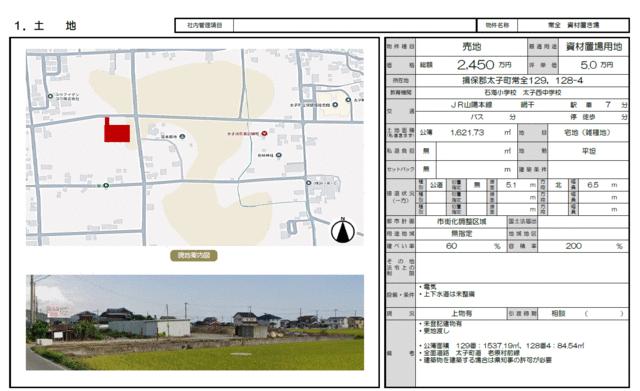Click the red point-of-interest marker on the map
The height and width of the screenshot is (391, 640).
264,133
